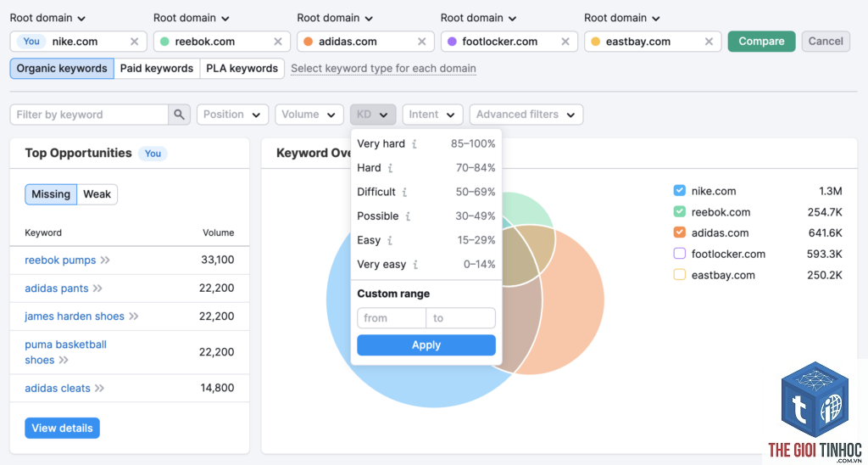Choose Easy 15–29% option
Image resolution: width=868 pixels, height=465 pixels.
point(426,240)
